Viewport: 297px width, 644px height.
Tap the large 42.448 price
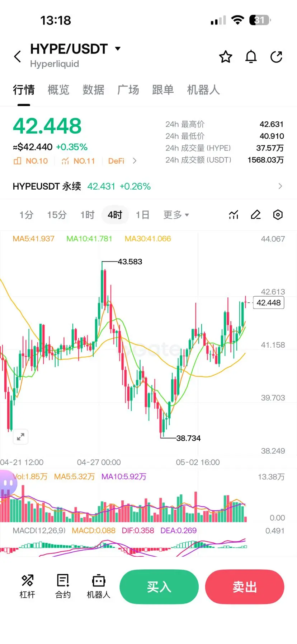(47, 126)
